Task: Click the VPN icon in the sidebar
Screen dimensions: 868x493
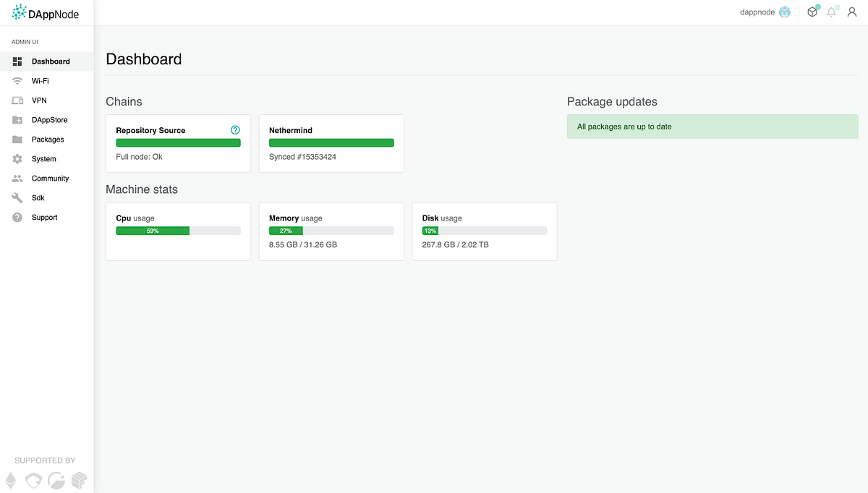Action: (16, 100)
